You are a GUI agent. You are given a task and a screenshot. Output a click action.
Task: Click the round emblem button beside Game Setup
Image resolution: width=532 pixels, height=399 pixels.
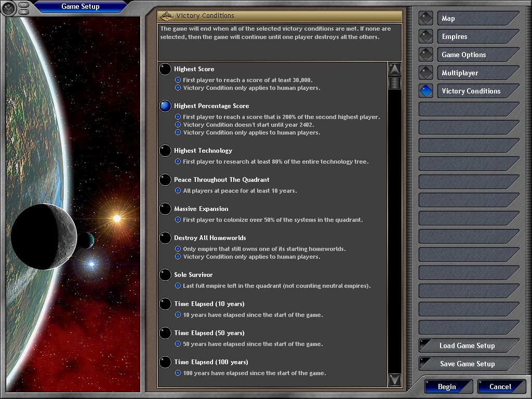click(x=9, y=8)
